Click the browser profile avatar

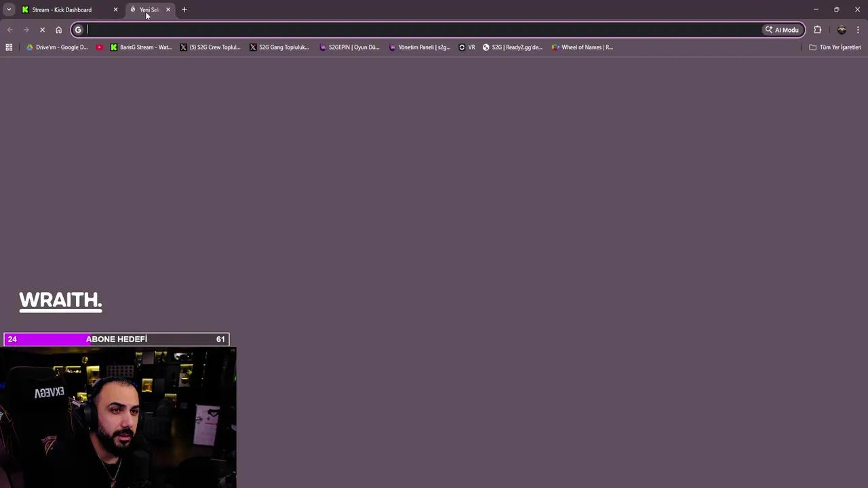click(x=842, y=29)
